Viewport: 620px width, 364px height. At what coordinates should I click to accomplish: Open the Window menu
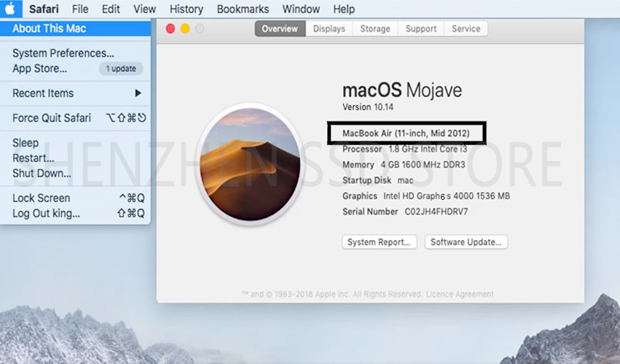pyautogui.click(x=301, y=9)
